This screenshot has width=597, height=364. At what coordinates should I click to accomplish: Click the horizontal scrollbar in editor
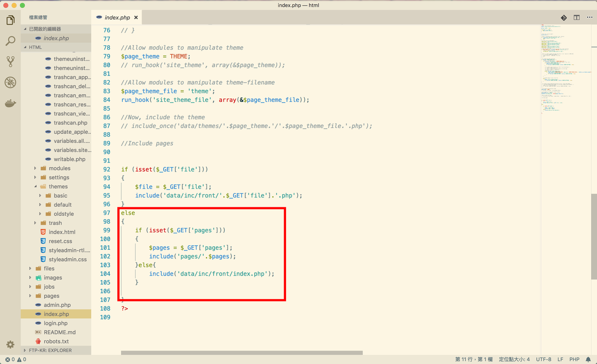pos(242,352)
